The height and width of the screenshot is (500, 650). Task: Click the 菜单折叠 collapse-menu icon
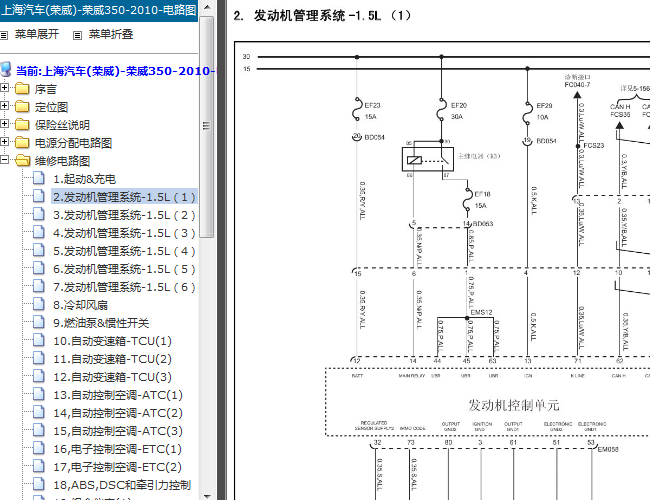[x=77, y=35]
